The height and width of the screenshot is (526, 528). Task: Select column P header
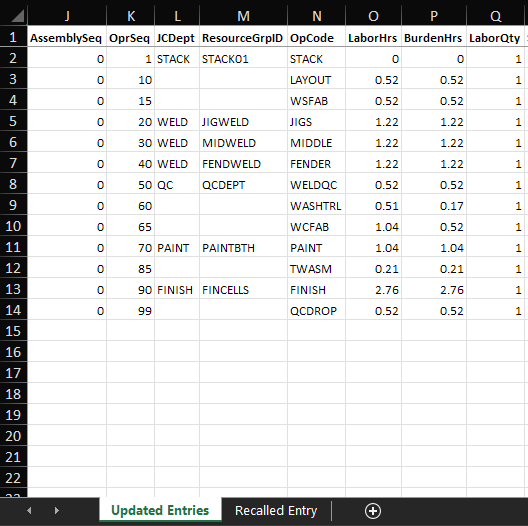coord(434,15)
